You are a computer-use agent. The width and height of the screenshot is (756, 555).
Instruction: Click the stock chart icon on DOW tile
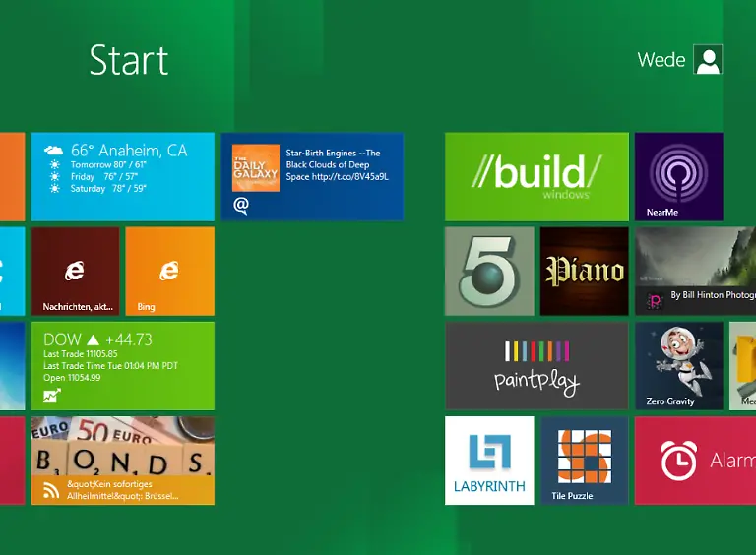tap(52, 396)
